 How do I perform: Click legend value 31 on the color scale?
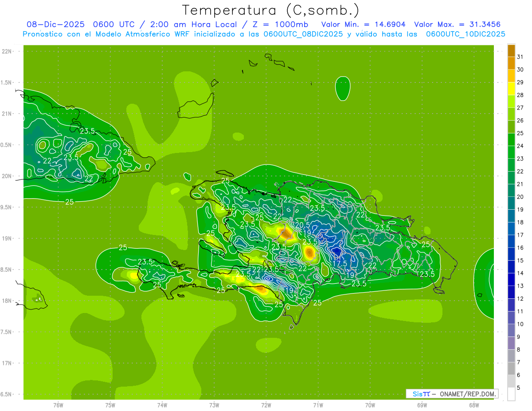point(520,57)
